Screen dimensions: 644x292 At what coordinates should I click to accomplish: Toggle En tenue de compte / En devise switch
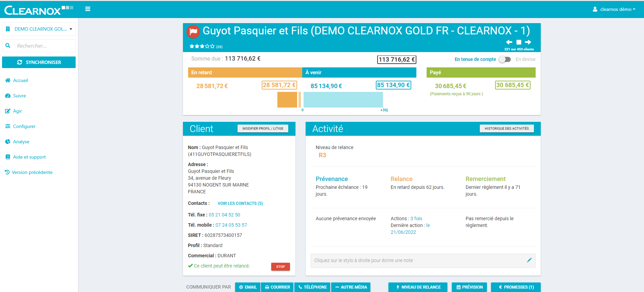click(x=505, y=59)
